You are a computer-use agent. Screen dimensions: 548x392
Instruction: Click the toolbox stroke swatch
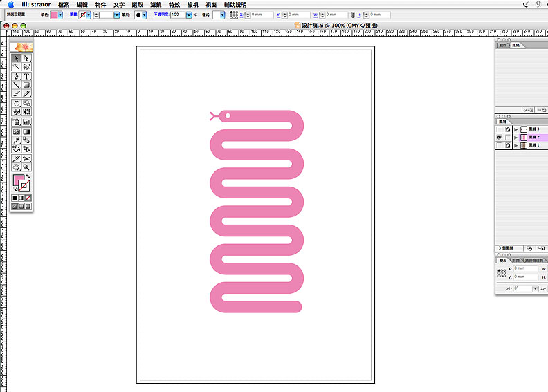point(24,186)
